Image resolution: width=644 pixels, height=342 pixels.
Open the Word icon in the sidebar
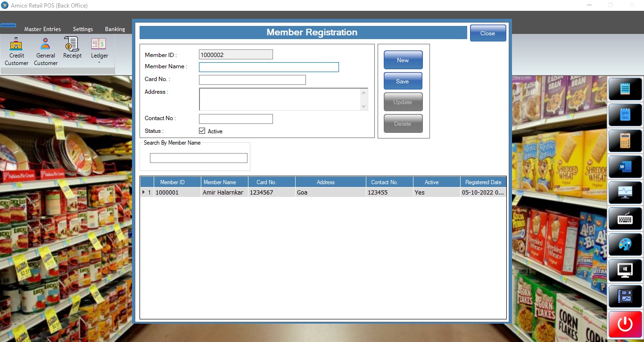pyautogui.click(x=625, y=167)
